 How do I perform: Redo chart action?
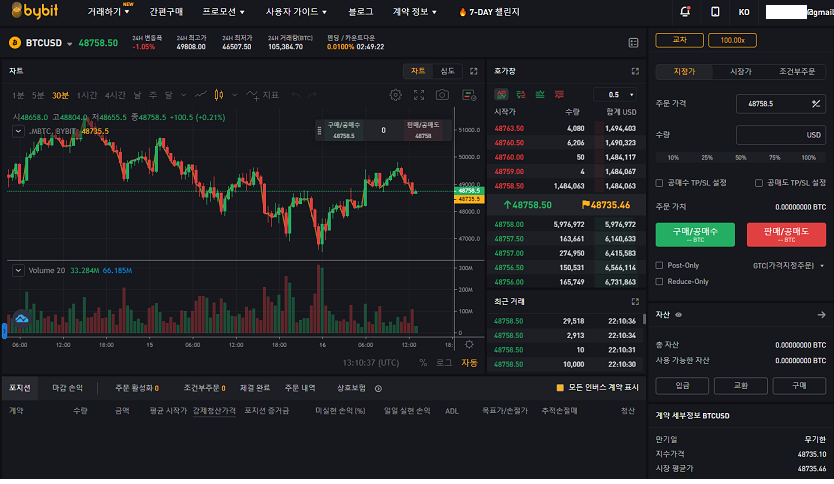click(312, 95)
